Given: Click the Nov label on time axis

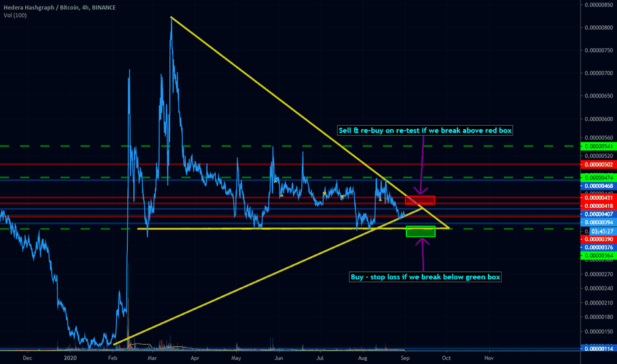Looking at the screenshot, I should click(x=489, y=358).
